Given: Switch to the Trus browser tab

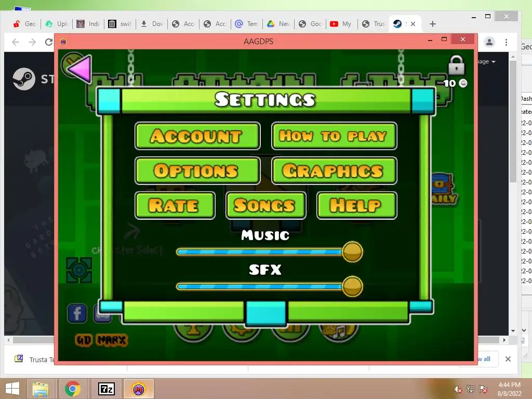Looking at the screenshot, I should click(373, 24).
